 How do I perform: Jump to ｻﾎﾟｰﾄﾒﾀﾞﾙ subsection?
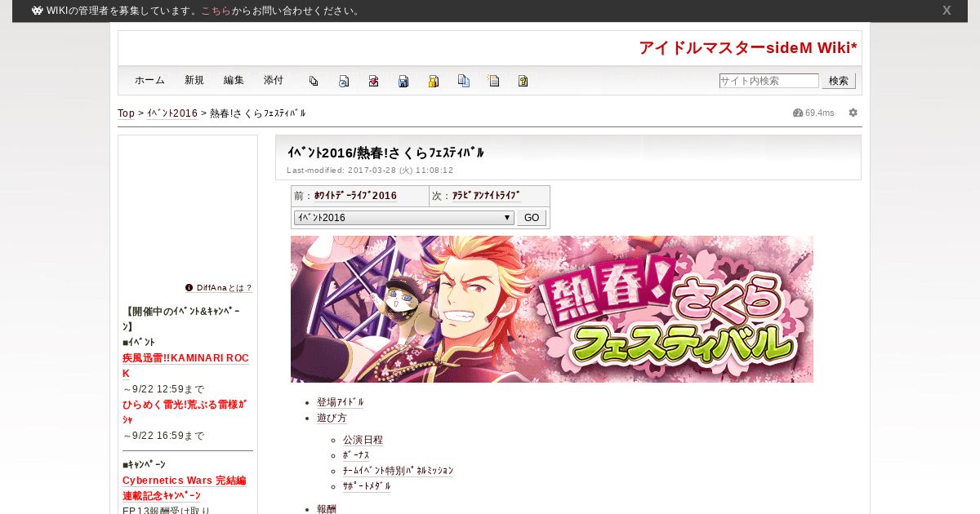pos(367,486)
